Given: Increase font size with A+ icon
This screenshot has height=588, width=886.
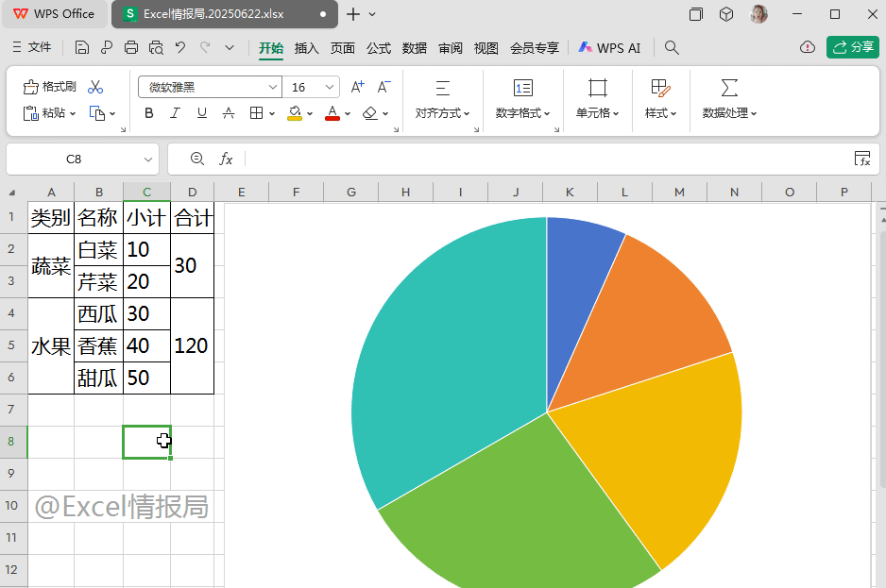Looking at the screenshot, I should [358, 87].
